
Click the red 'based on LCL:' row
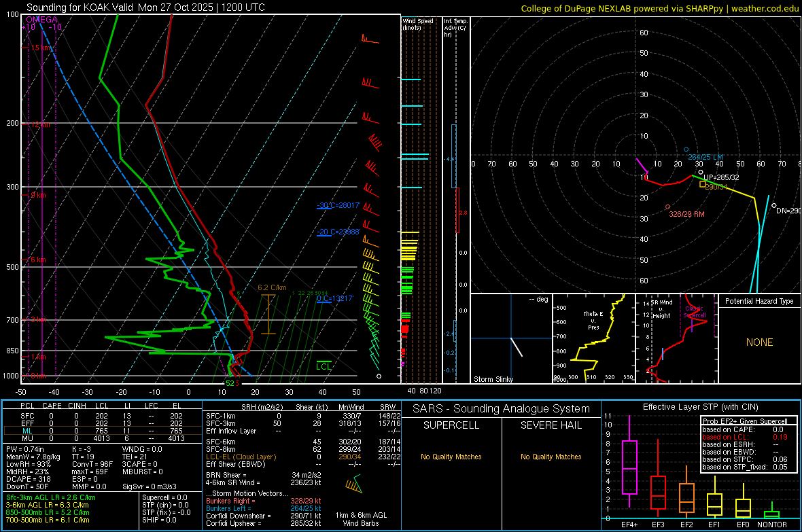click(x=745, y=437)
